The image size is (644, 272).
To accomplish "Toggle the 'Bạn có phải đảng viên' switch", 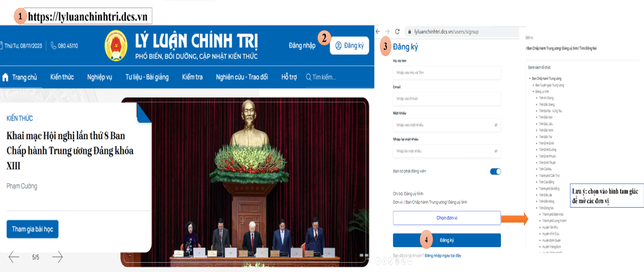I will coord(495,172).
